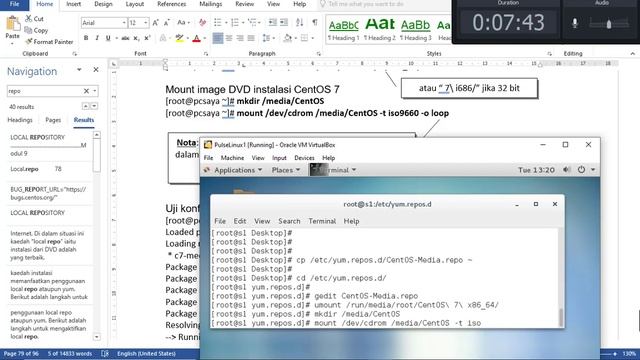Open Devices menu in VirtualBox window
The height and width of the screenshot is (360, 640).
(304, 158)
